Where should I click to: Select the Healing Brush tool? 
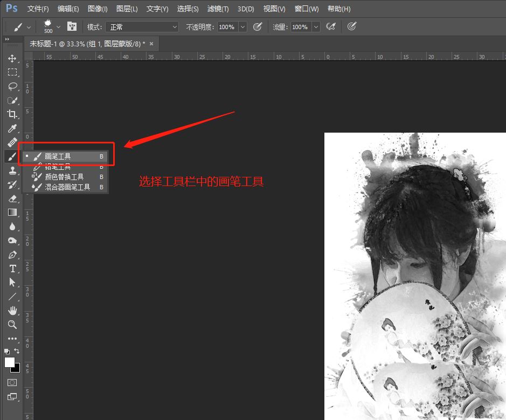click(x=12, y=142)
